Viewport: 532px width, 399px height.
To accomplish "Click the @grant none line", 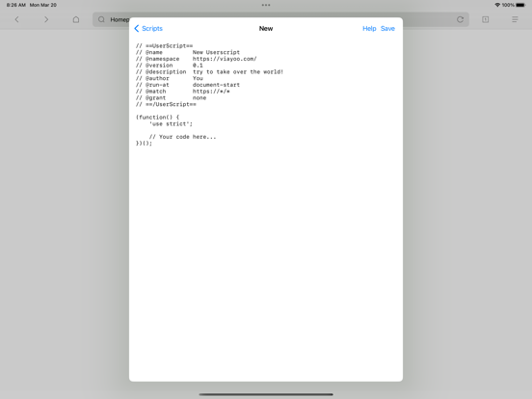I will tap(171, 97).
